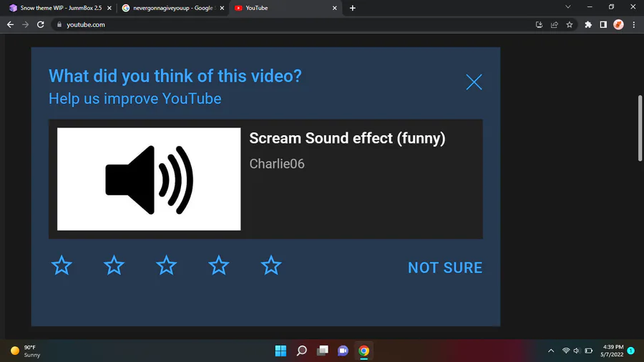Screen dimensions: 644x362
Task: Go forward in browser history
Action: tap(26, 24)
